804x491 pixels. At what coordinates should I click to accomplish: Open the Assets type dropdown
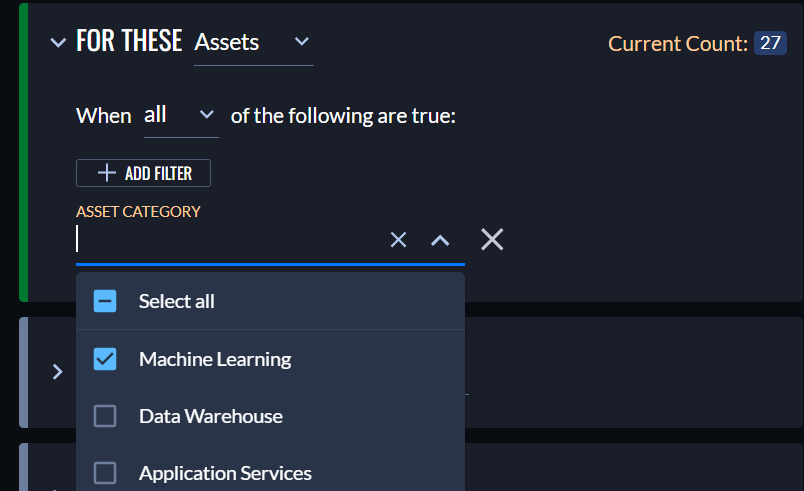click(253, 43)
